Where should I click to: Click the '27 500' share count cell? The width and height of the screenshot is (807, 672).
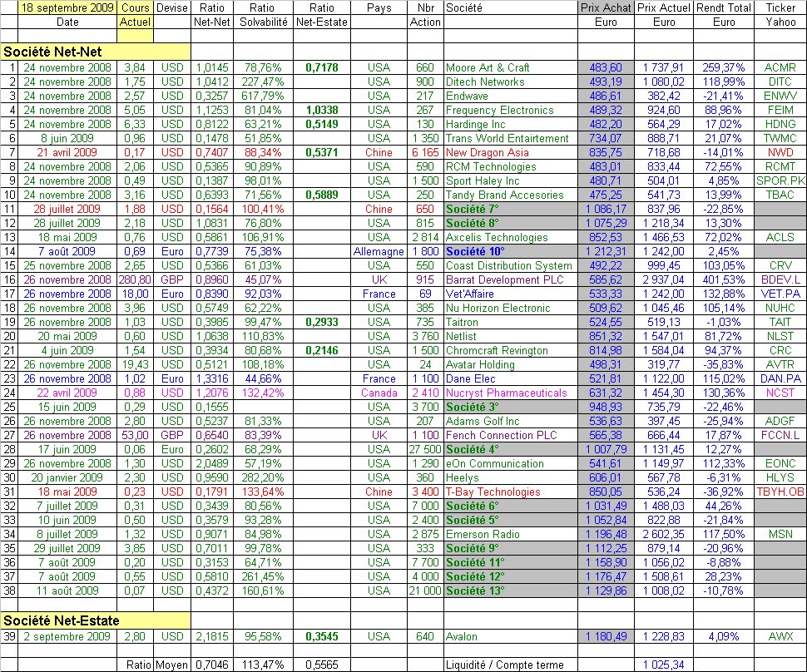click(x=425, y=449)
